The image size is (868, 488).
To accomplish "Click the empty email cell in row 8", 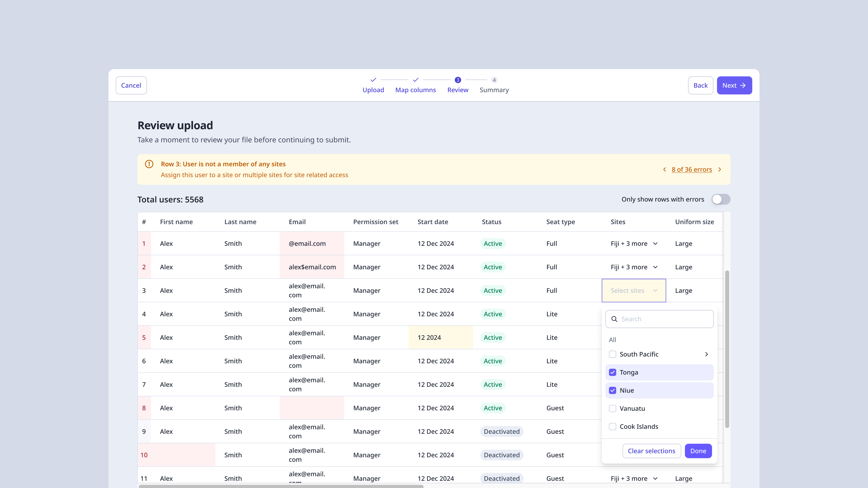I will 312,408.
